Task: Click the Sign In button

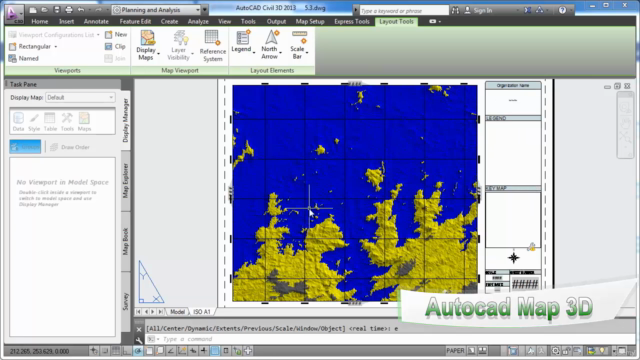Action: [478, 10]
